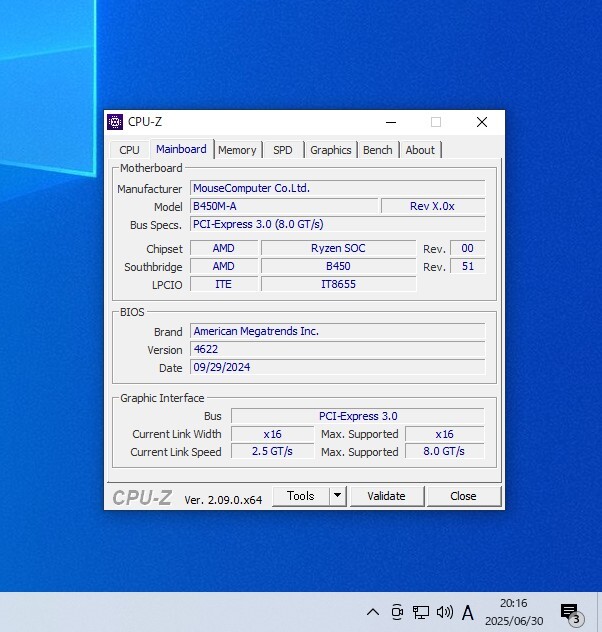Click the B450 southbridge field

(x=338, y=266)
